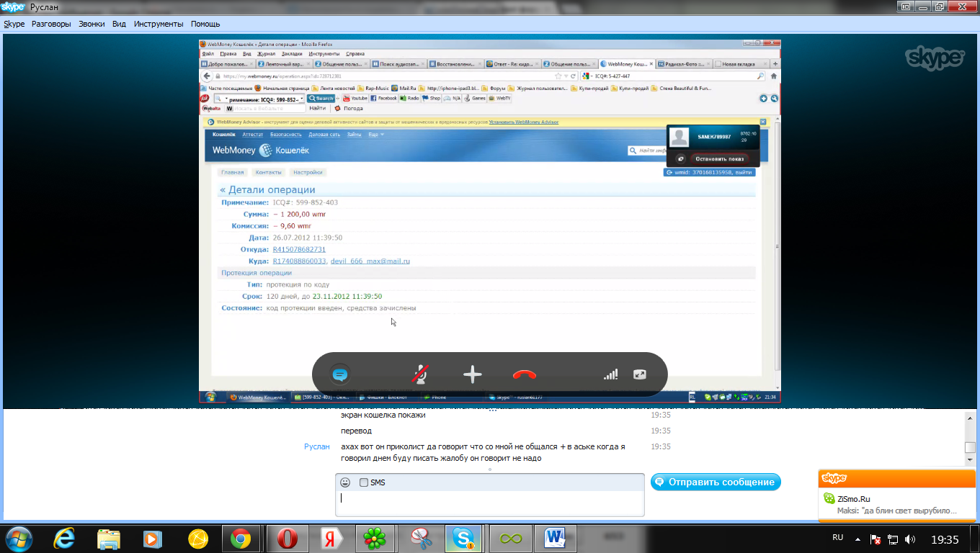The height and width of the screenshot is (553, 980).
Task: Open network status icon in tray
Action: [893, 539]
